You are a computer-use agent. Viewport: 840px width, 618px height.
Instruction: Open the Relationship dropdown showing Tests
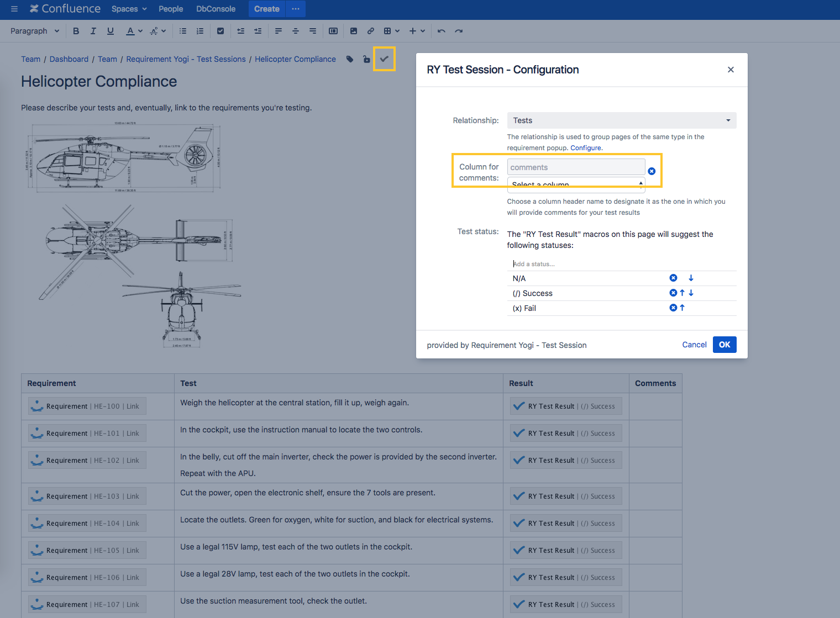pyautogui.click(x=621, y=120)
